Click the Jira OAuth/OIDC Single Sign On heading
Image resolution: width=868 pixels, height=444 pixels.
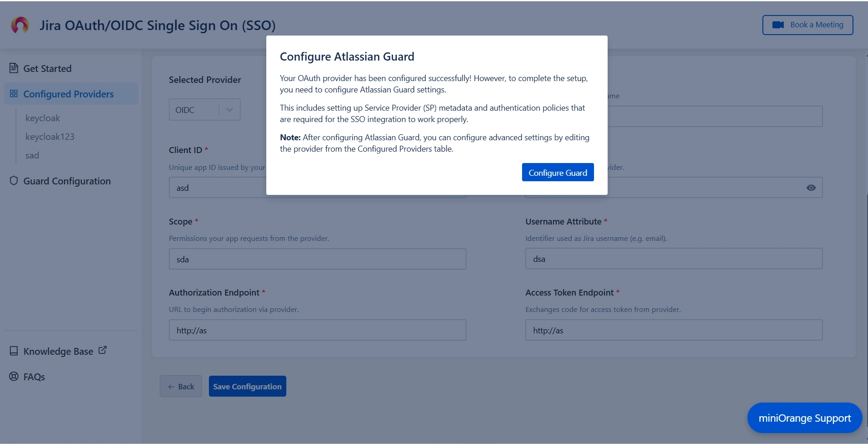tap(157, 26)
